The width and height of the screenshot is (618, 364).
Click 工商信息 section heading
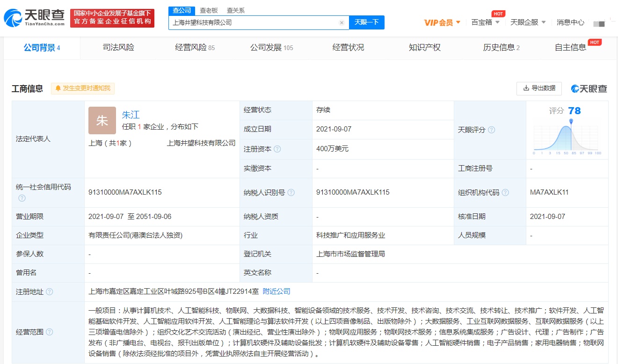[x=27, y=88]
